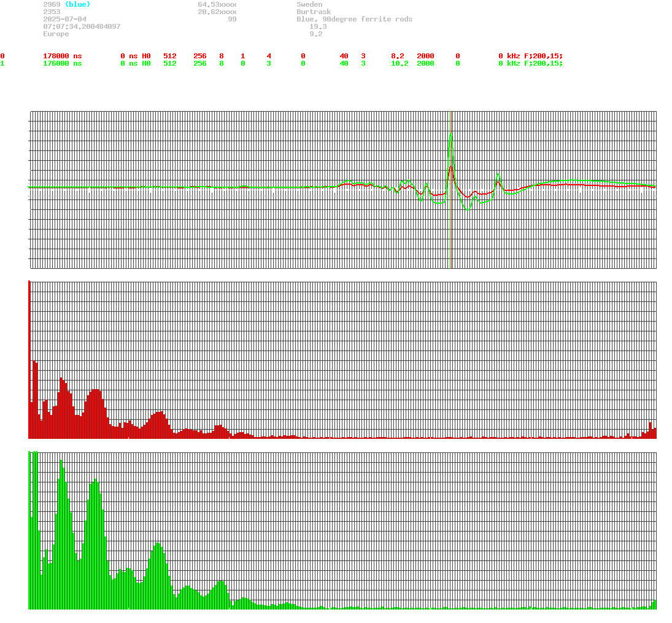
Task: Click the red spectrum bar chart
Action: pyautogui.click(x=342, y=360)
